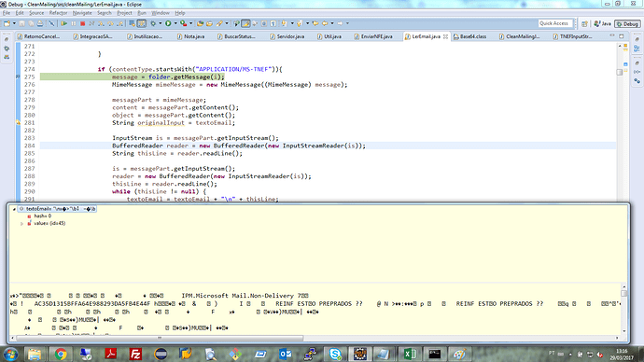644x362 pixels.
Task: Expand the value (id=45) node
Action: [21, 224]
